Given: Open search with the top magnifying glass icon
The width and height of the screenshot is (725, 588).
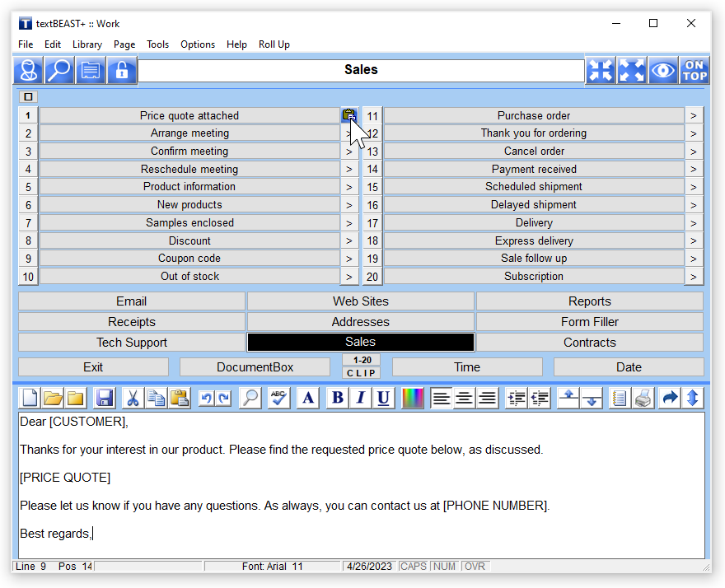Looking at the screenshot, I should [x=59, y=70].
